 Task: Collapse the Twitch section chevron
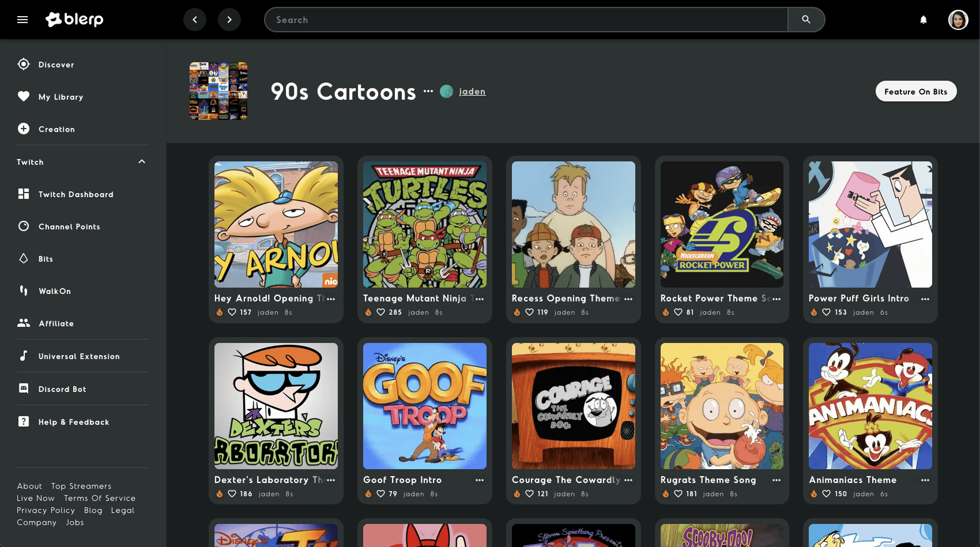click(142, 161)
